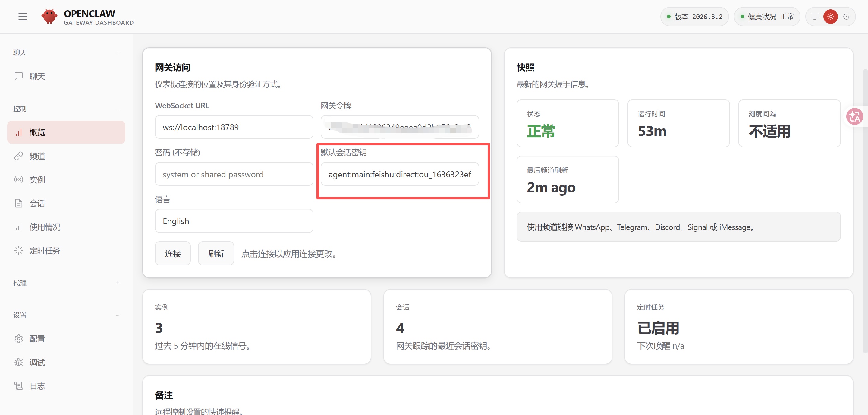Enable dark theme moon toggle
868x415 pixels.
pos(846,17)
